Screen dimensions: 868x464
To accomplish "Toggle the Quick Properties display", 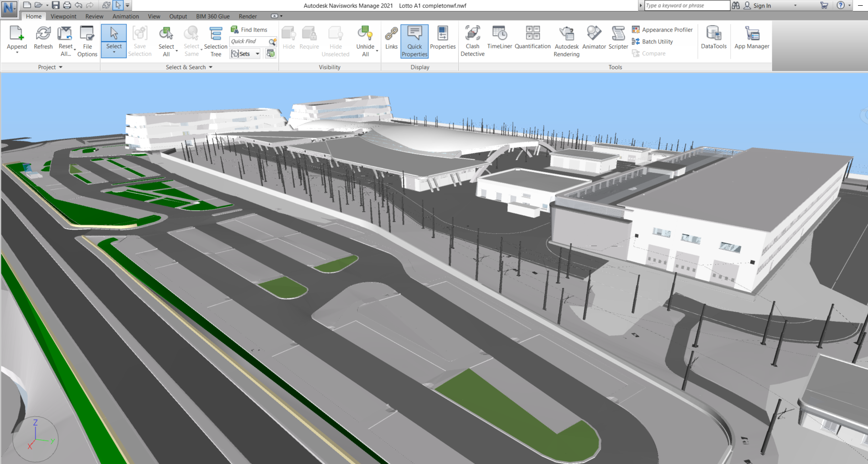I will pos(414,42).
